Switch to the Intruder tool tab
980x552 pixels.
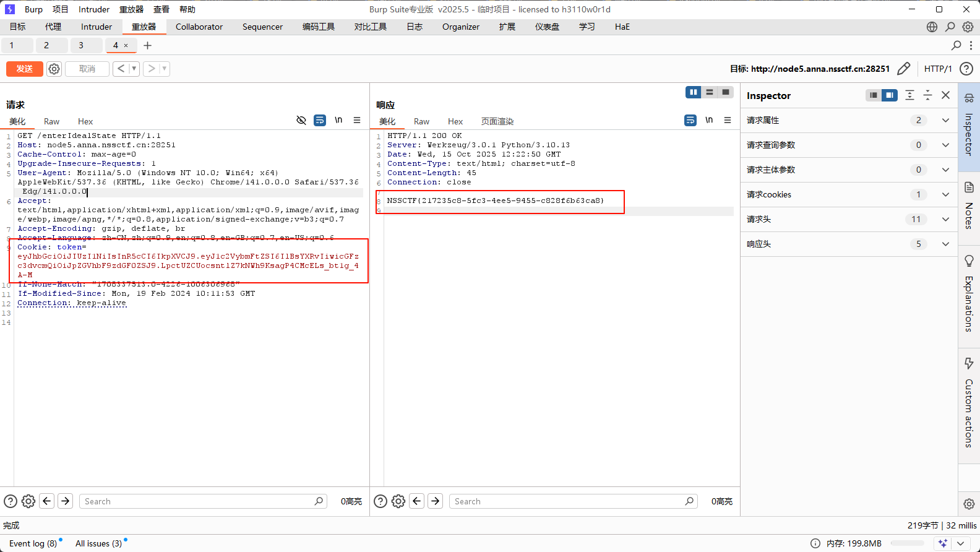click(97, 27)
